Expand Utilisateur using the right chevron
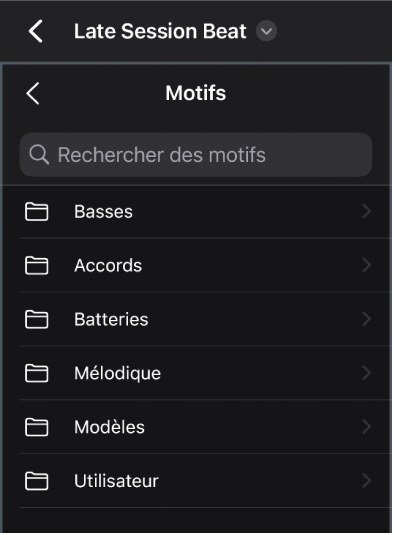The image size is (394, 535). 367,481
